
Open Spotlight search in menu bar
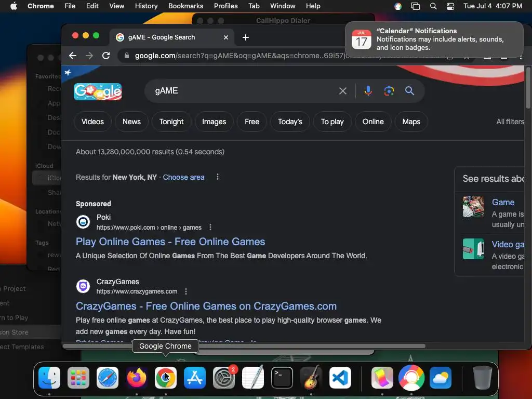pyautogui.click(x=433, y=6)
